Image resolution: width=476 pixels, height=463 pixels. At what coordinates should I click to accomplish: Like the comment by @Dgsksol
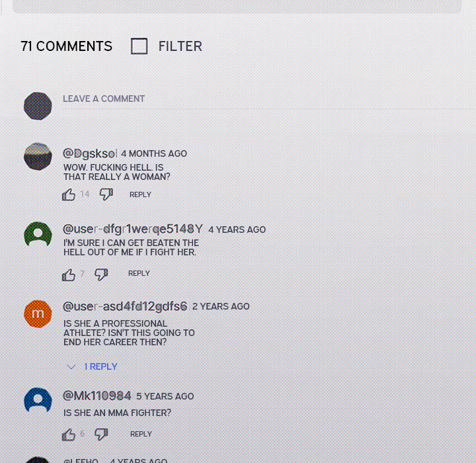[69, 194]
